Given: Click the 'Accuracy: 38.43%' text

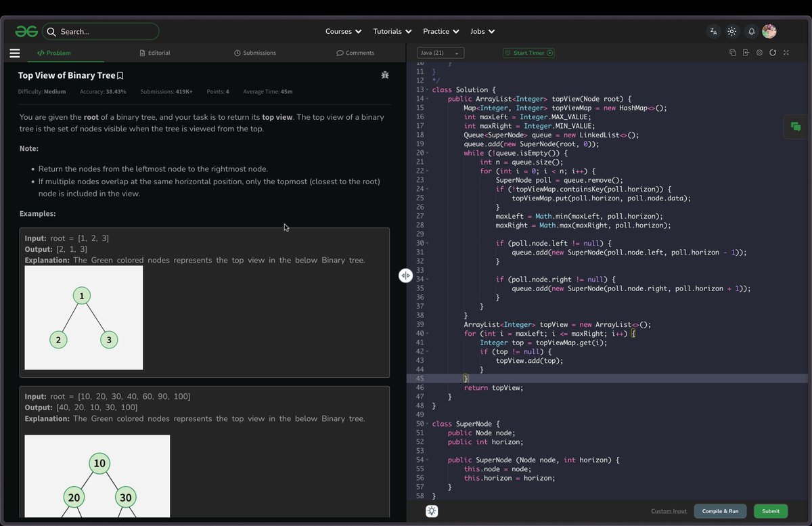Looking at the screenshot, I should (103, 91).
